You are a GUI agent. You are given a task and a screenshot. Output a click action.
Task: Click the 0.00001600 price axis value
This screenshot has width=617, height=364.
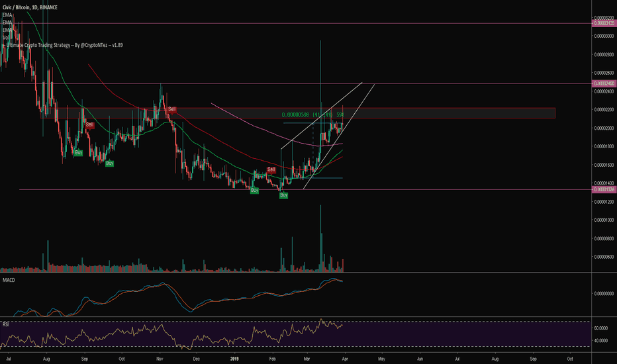point(604,165)
